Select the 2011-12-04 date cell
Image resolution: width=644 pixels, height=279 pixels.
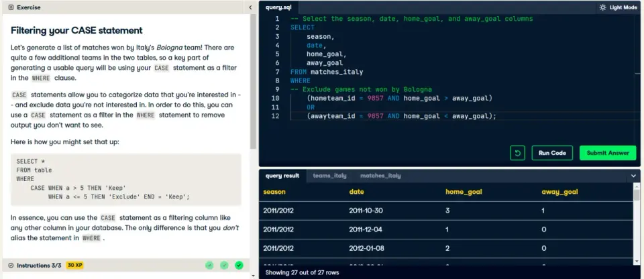tap(366, 229)
